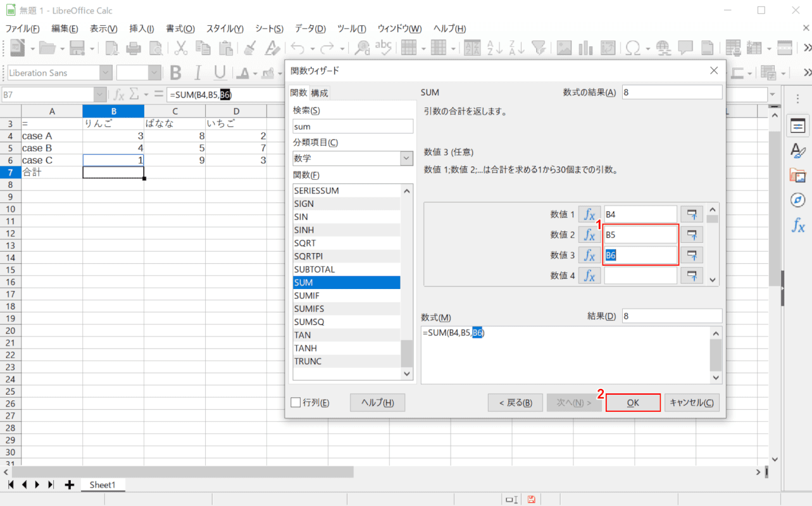Click the キャンセル(C) button
The image size is (812, 506).
(692, 402)
